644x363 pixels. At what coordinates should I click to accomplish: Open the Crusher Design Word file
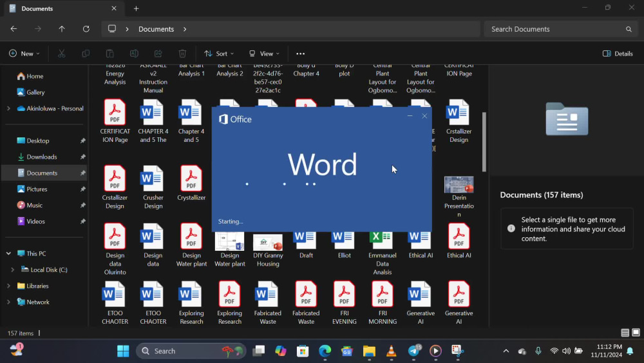coord(153,188)
